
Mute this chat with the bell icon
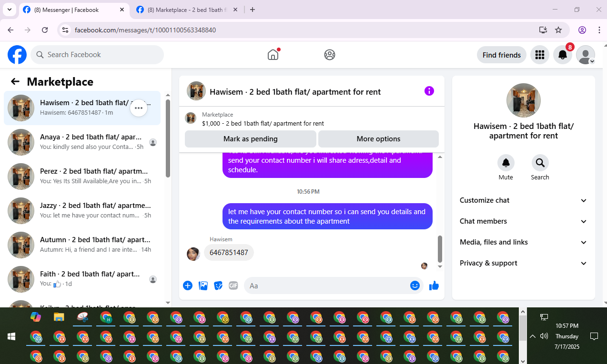click(x=506, y=163)
